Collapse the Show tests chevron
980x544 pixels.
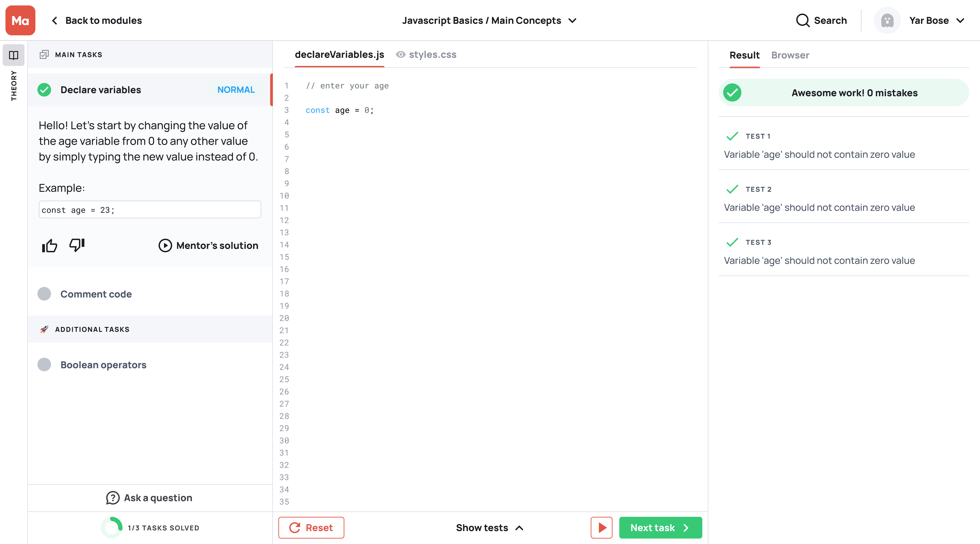click(519, 528)
